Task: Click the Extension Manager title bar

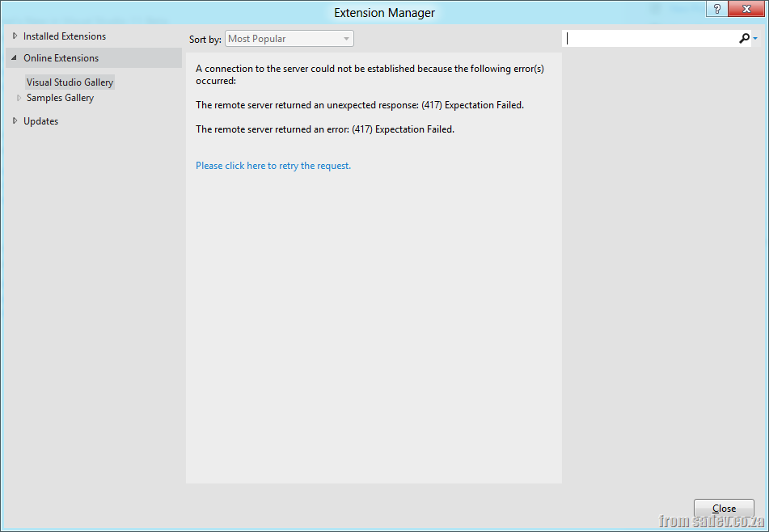Action: pos(384,12)
